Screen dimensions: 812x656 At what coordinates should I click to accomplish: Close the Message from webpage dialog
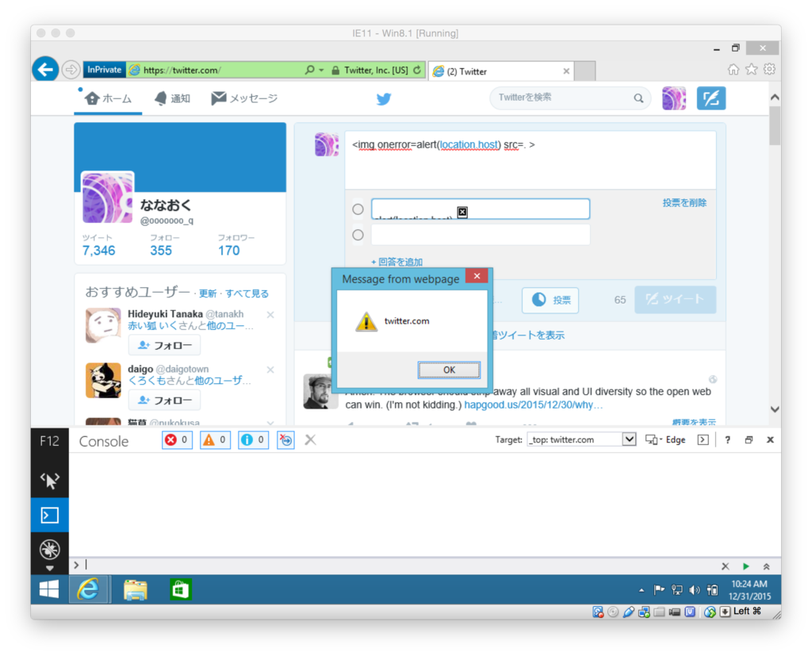(x=477, y=276)
